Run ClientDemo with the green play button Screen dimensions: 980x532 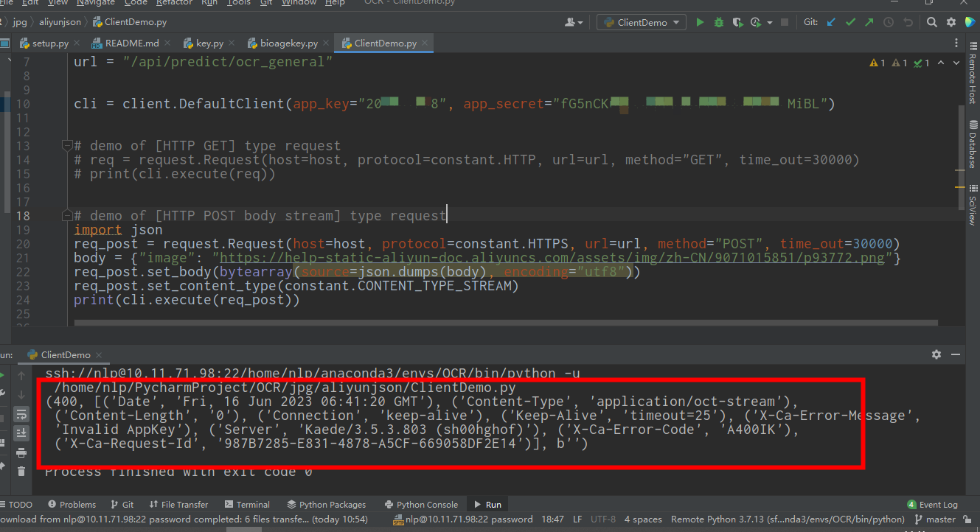coord(700,22)
